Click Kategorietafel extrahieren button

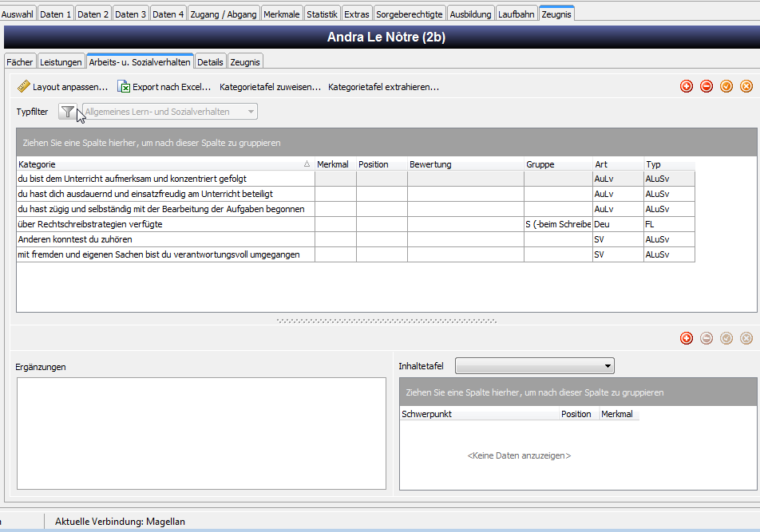tap(383, 87)
